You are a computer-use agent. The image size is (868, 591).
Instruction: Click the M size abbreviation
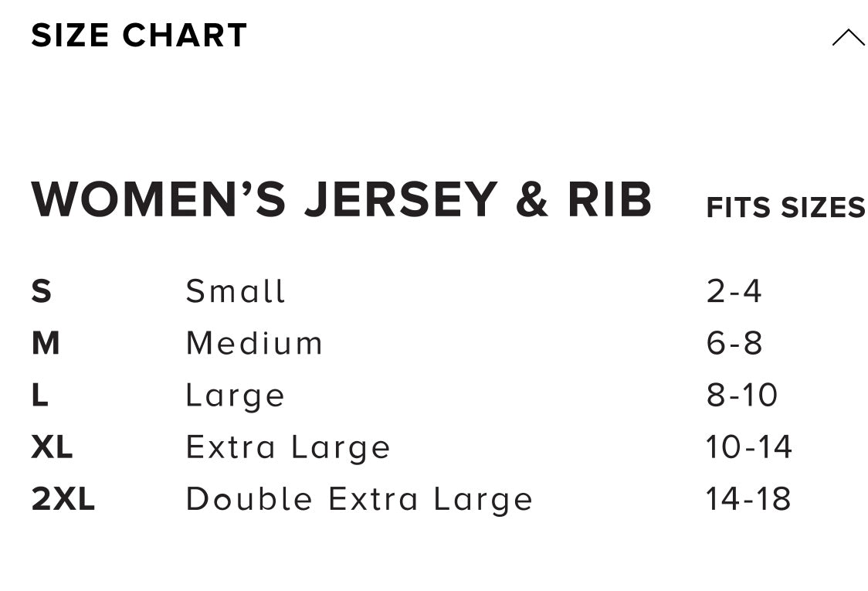click(x=46, y=344)
